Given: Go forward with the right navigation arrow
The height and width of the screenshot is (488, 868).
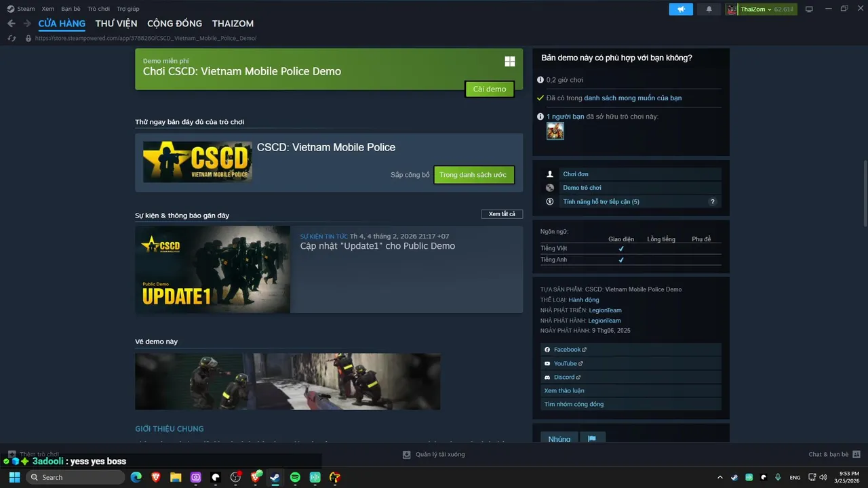Looking at the screenshot, I should pyautogui.click(x=27, y=23).
